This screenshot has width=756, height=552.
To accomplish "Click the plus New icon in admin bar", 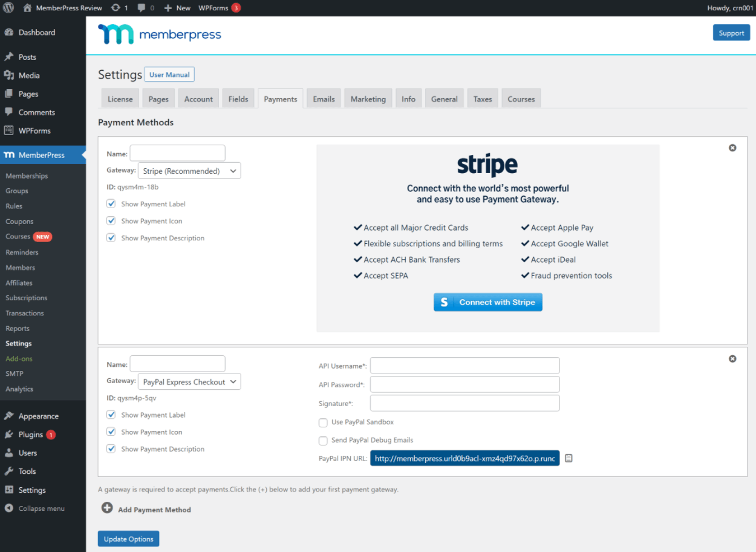I will (x=168, y=8).
